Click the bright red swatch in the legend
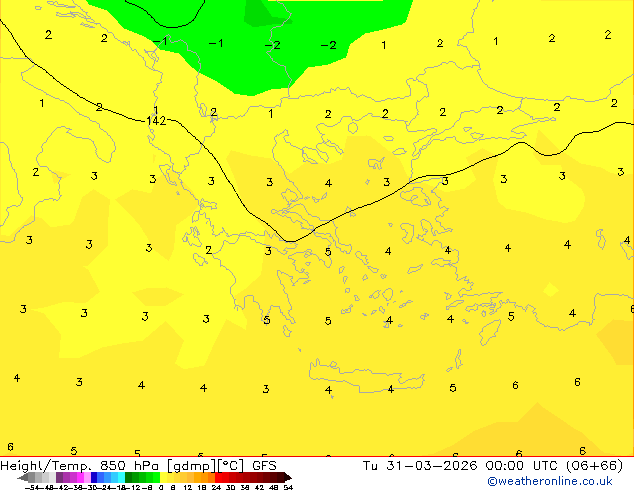Viewport: 634px width, 490px height. click(x=218, y=477)
